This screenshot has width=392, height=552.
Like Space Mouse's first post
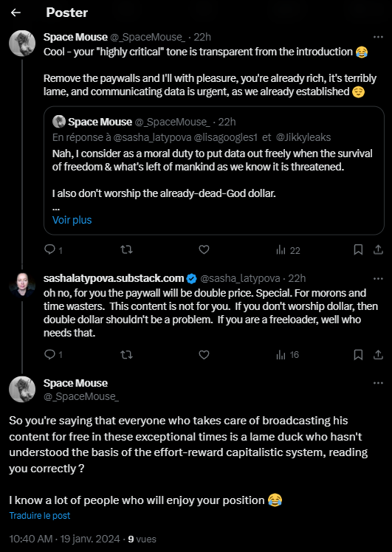tap(204, 249)
